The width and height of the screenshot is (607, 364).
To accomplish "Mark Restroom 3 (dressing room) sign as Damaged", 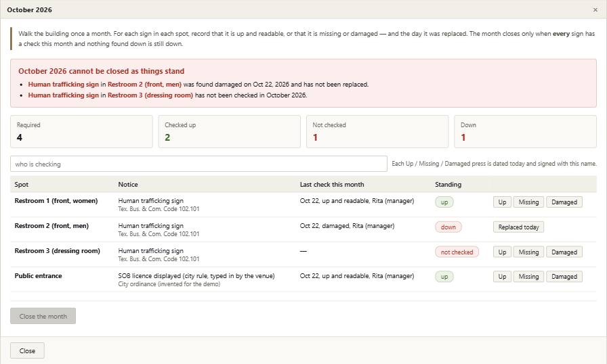I will (564, 252).
